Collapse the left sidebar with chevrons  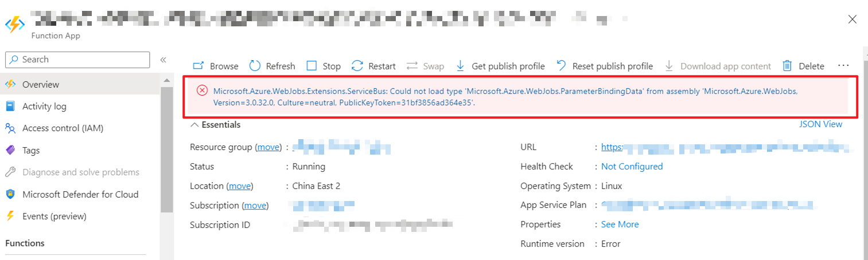[x=163, y=60]
